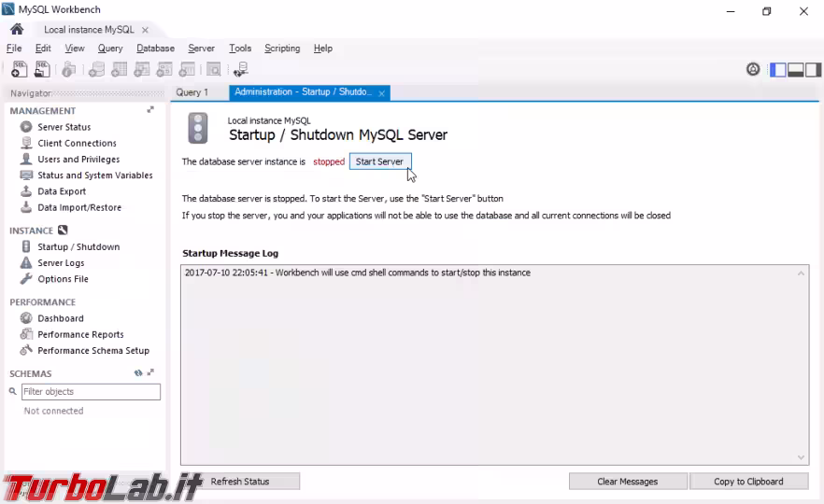Click the Filter objects search field
The width and height of the screenshot is (824, 504).
91,392
